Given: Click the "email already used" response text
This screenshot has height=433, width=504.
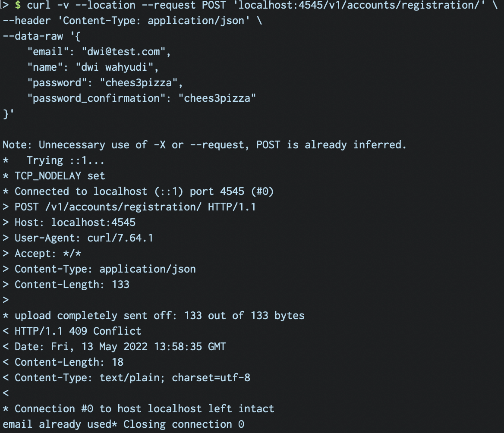Looking at the screenshot, I should pyautogui.click(x=57, y=425).
